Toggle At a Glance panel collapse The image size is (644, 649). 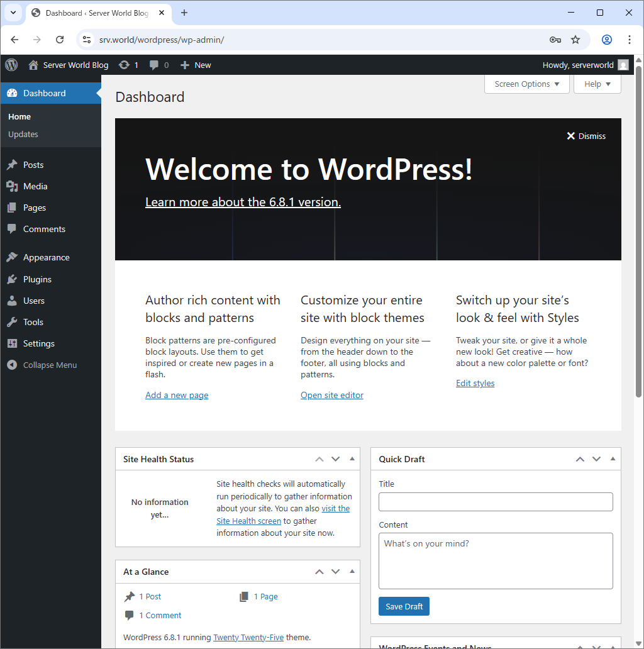[x=352, y=571]
